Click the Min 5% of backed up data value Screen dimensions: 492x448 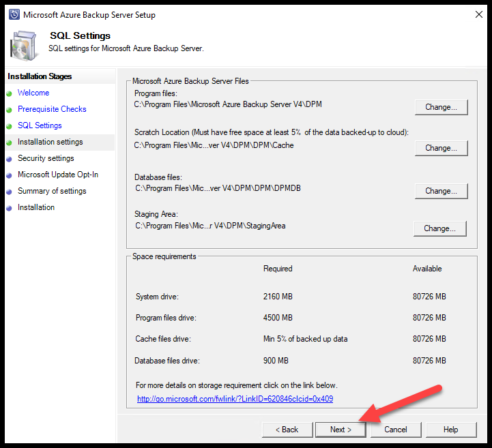point(305,339)
